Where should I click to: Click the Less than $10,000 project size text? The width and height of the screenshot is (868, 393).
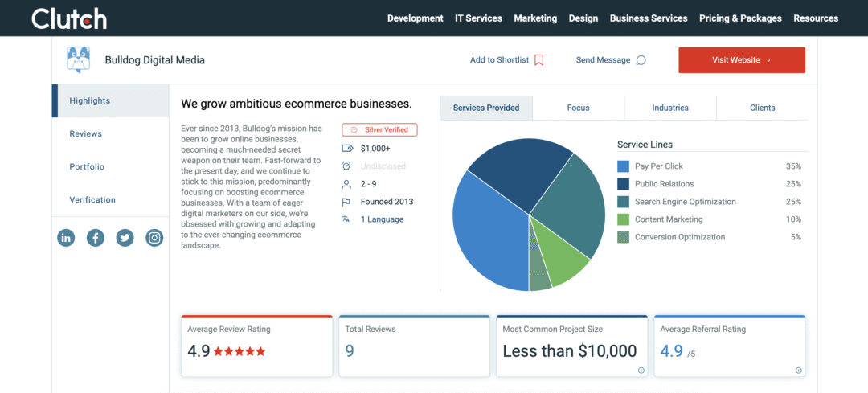570,351
